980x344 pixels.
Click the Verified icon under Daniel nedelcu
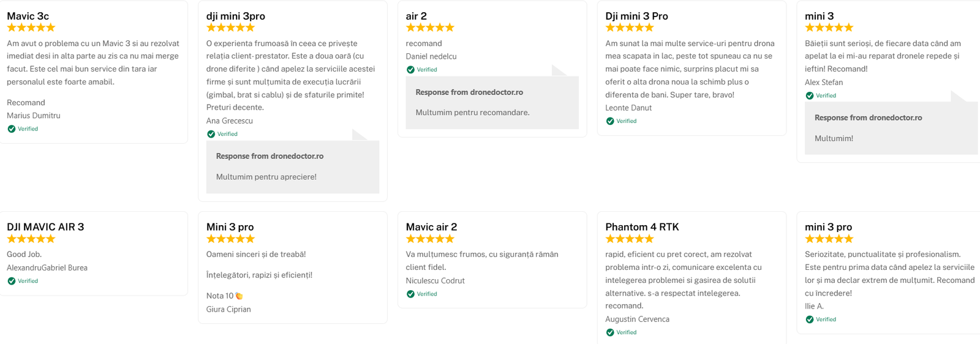coord(411,70)
